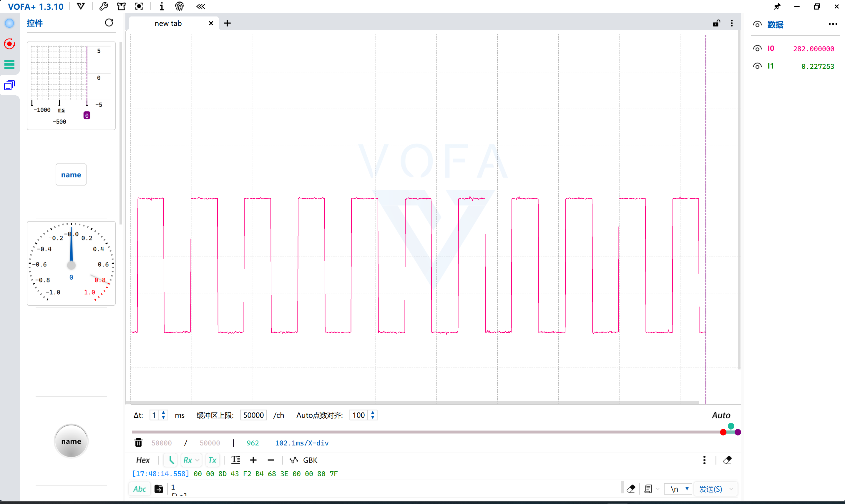Screen dimensions: 845x504
Task: Click the red record connection icon
Action: point(9,44)
